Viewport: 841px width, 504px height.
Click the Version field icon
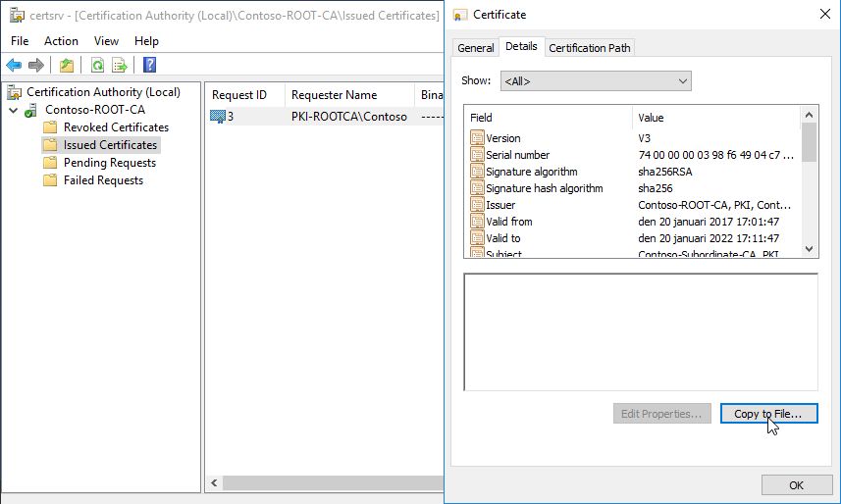point(477,138)
